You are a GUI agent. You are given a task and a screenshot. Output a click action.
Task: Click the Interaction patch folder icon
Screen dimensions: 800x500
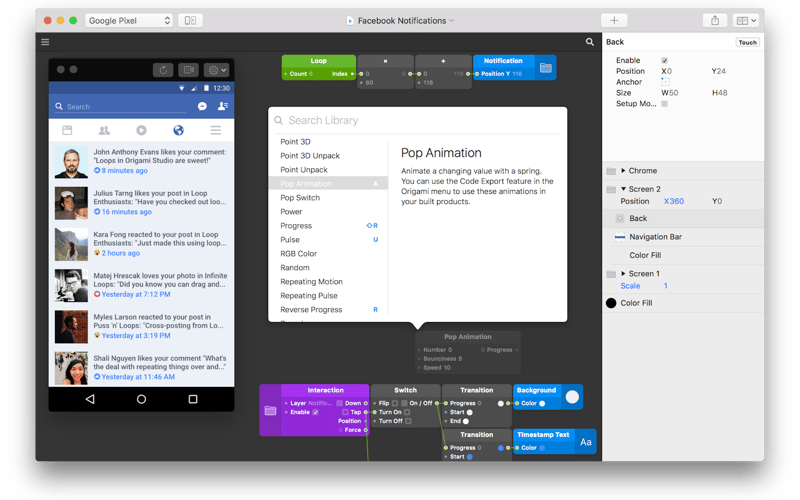270,410
